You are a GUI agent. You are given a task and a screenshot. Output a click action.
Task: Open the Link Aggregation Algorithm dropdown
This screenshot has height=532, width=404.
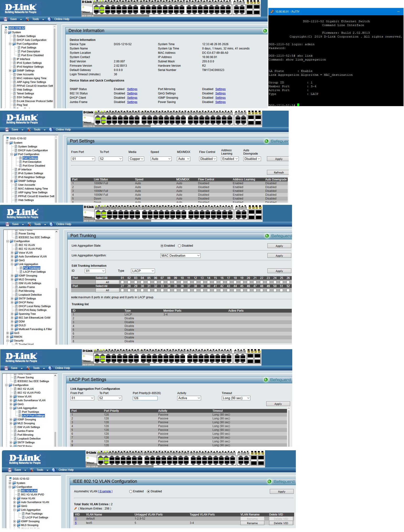181,256
